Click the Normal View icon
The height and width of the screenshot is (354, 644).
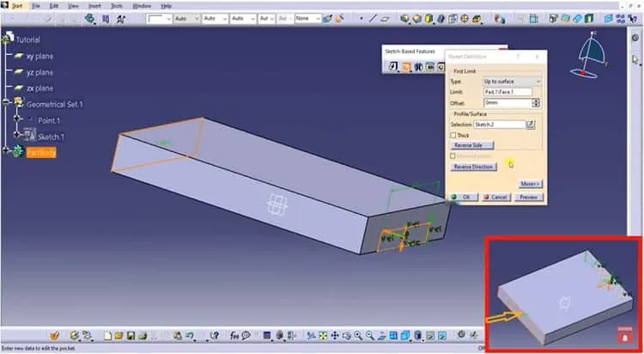(381, 336)
